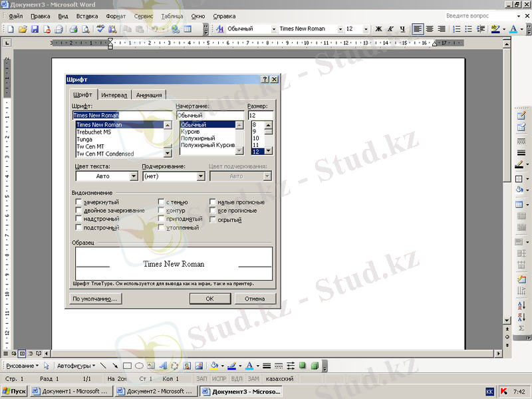Open the Формат menu
The width and height of the screenshot is (532, 399).
pyautogui.click(x=116, y=15)
